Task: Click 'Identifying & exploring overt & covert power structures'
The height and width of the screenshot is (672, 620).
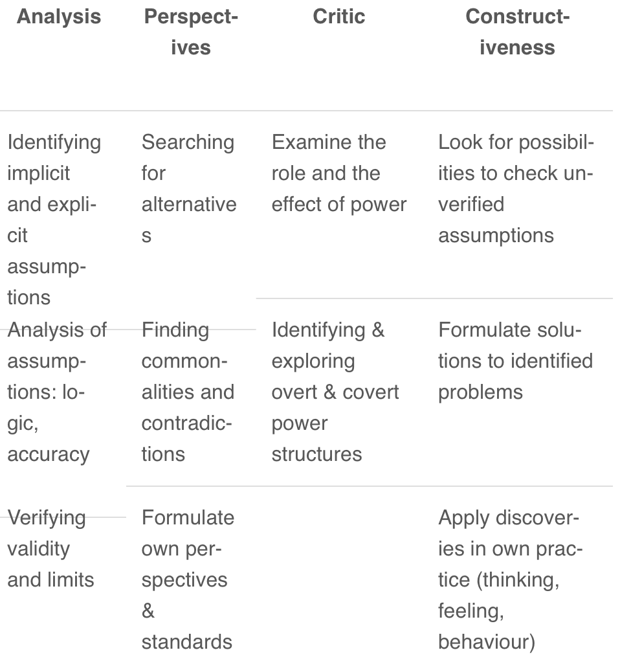Action: click(335, 392)
